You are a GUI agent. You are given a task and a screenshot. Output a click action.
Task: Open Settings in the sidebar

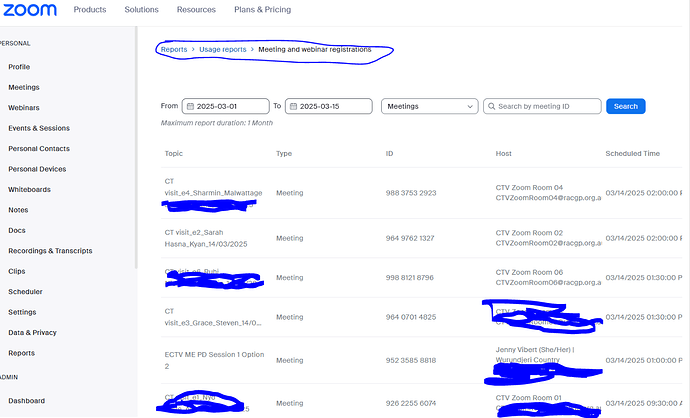coord(22,312)
